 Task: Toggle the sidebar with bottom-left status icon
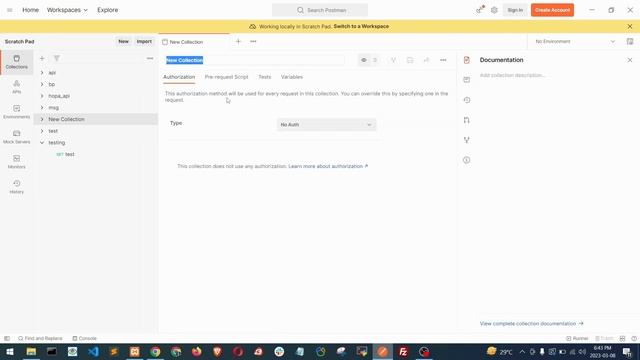(7, 338)
